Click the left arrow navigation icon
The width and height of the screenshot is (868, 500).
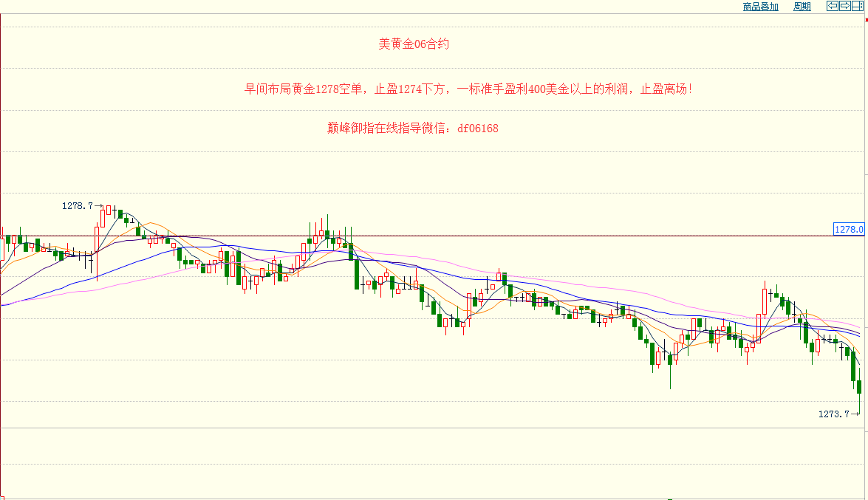[x=833, y=7]
